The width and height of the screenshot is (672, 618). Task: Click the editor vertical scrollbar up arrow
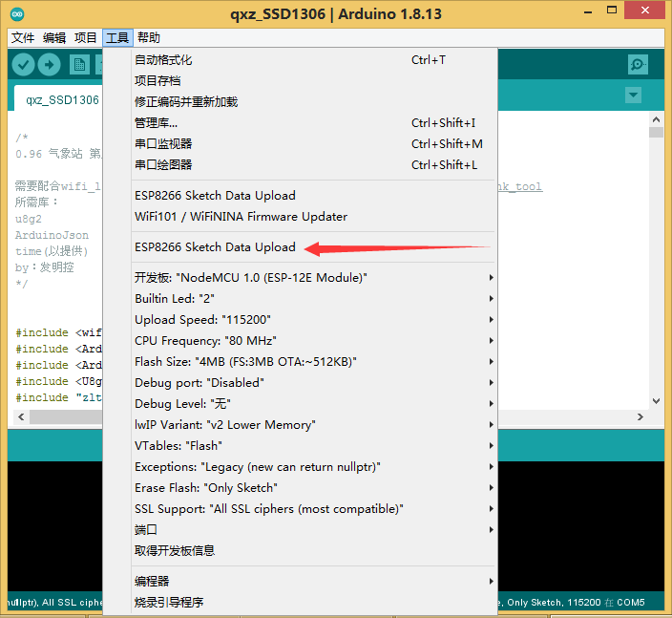656,118
